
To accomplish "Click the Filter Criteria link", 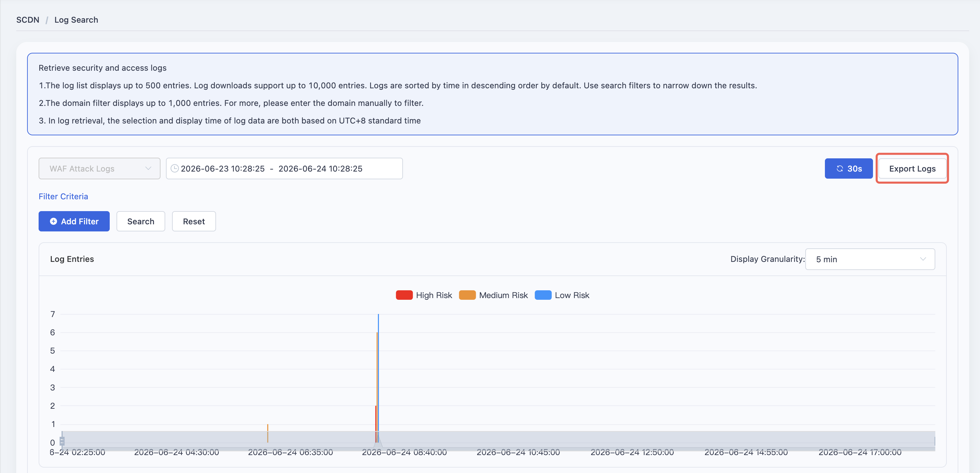I will pyautogui.click(x=63, y=196).
